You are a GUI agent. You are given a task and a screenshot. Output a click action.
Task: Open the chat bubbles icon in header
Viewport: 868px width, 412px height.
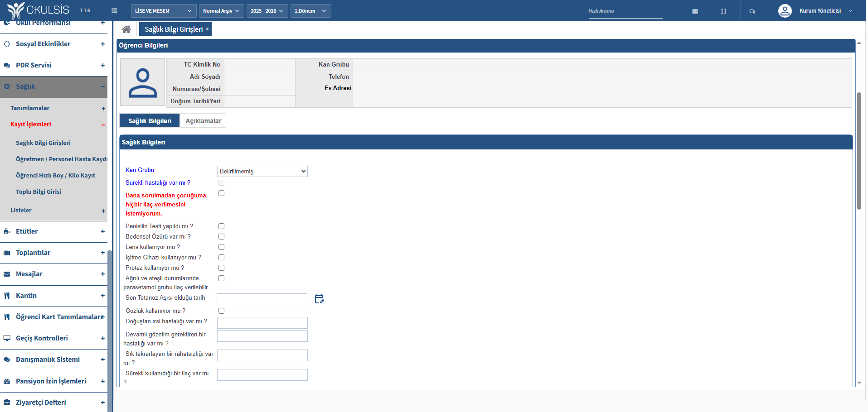point(752,11)
